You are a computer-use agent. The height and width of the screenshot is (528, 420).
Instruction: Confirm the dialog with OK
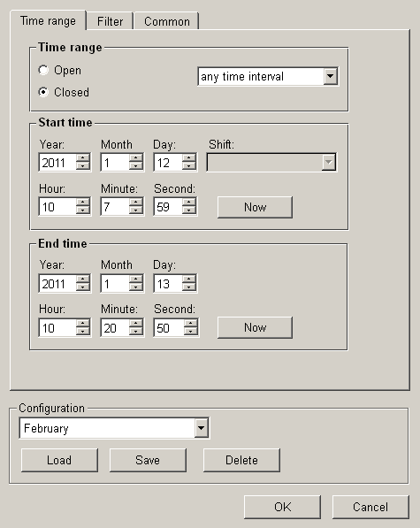tap(282, 507)
